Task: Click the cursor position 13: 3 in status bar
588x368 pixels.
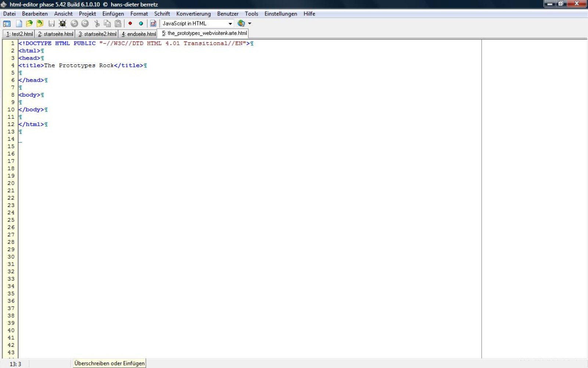Action: (15, 364)
